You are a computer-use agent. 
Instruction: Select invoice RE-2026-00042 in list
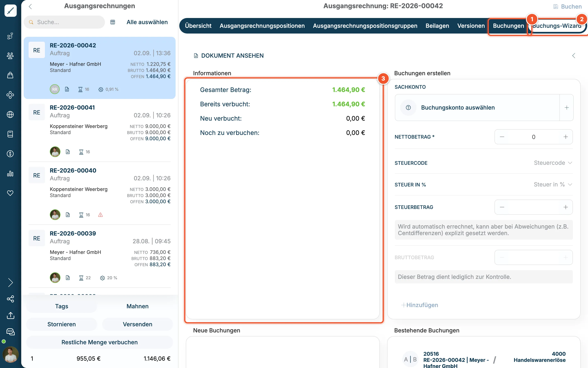tap(100, 68)
